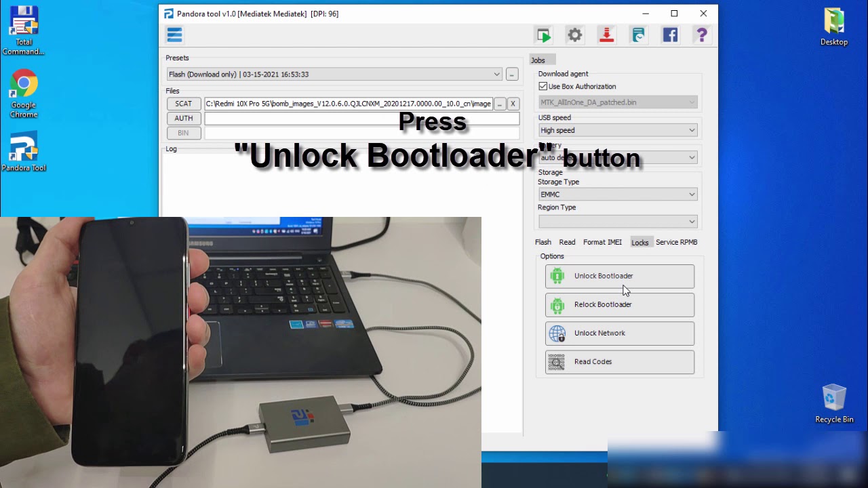The image size is (868, 488).
Task: Clear the scatter file path with X button
Action: (513, 104)
